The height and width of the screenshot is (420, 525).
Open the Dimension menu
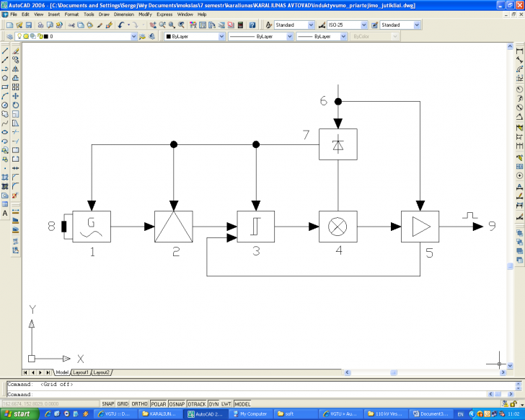pyautogui.click(x=123, y=14)
